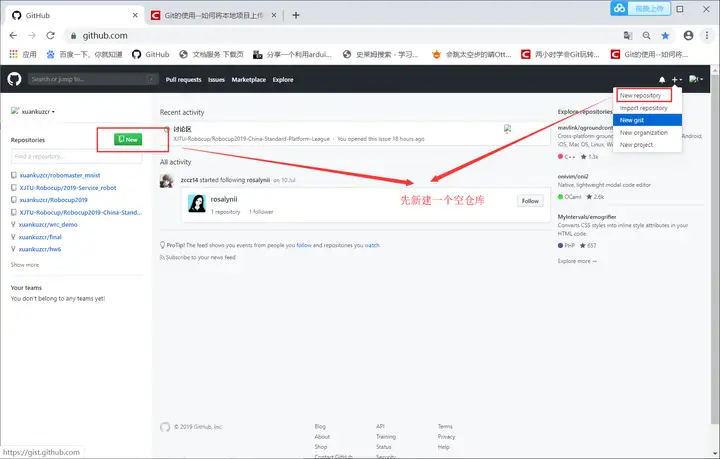
Task: Open Marketplace in header nav
Action: (248, 79)
